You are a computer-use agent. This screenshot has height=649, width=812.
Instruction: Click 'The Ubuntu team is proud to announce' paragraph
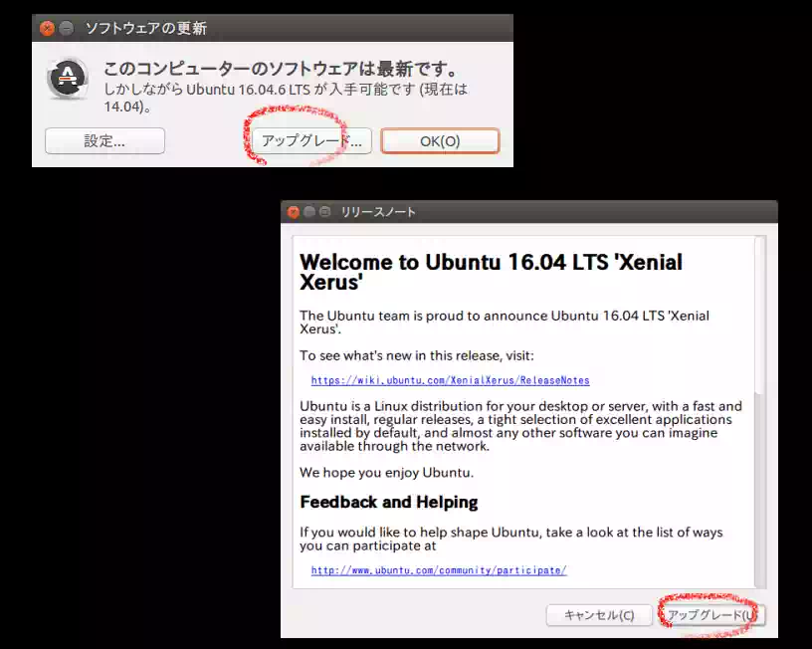coord(505,323)
